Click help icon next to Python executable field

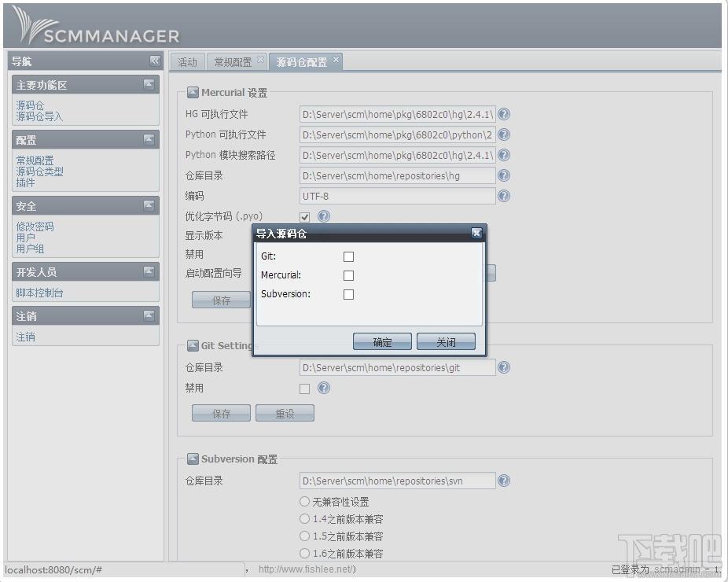point(504,134)
